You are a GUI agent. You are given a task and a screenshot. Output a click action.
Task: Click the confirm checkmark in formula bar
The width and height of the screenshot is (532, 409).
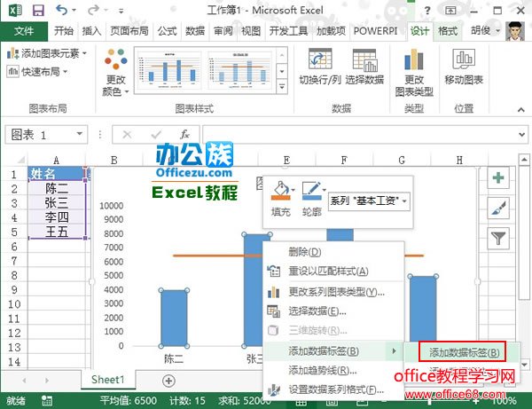156,135
